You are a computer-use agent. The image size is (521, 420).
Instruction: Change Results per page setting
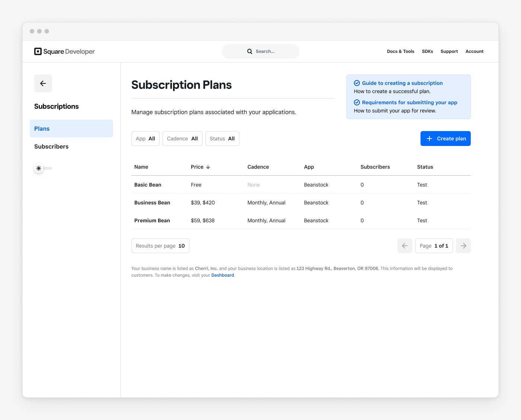tap(160, 246)
